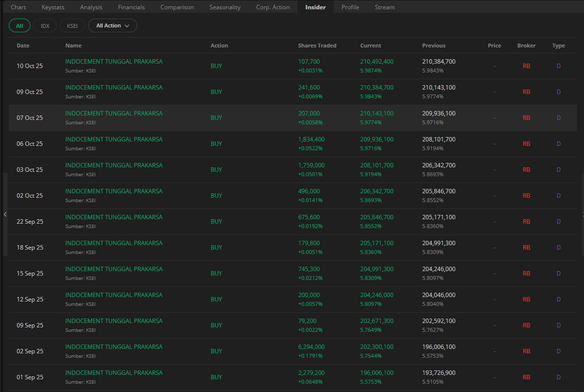This screenshot has height=392, width=584.
Task: Click the D type badge for 09 Oct 25
Action: pos(558,92)
